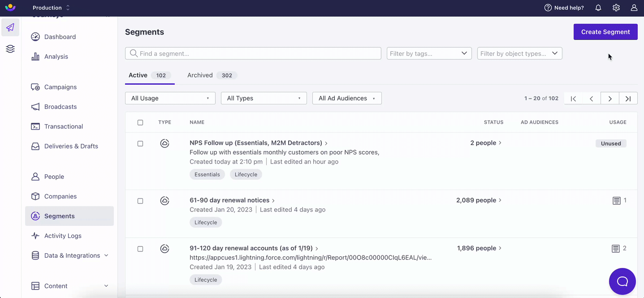Click the People person icon
The height and width of the screenshot is (298, 644).
(x=35, y=177)
